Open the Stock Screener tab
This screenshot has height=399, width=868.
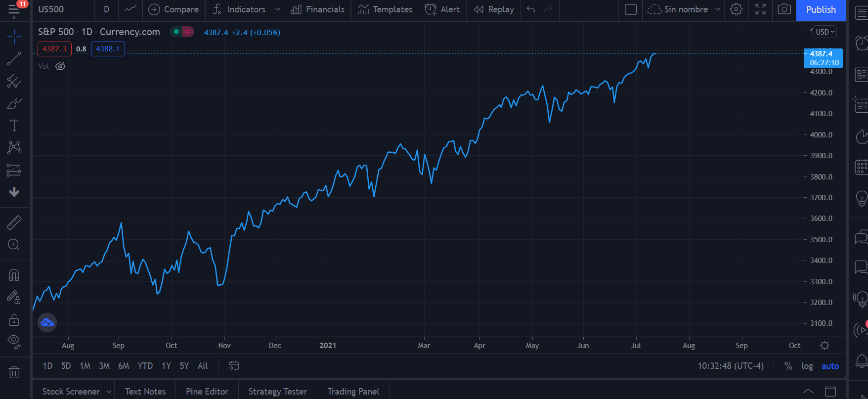[x=71, y=392]
